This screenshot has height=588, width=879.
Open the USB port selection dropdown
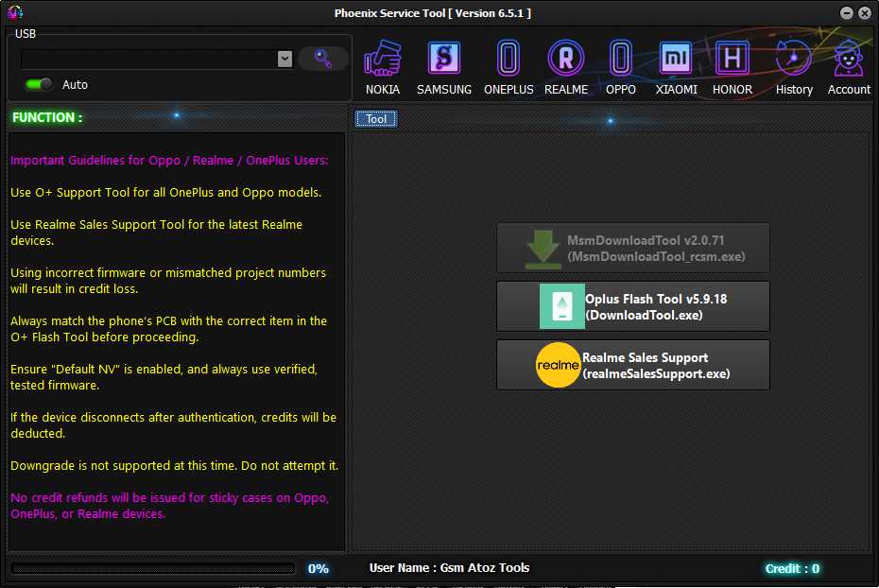tap(151, 58)
